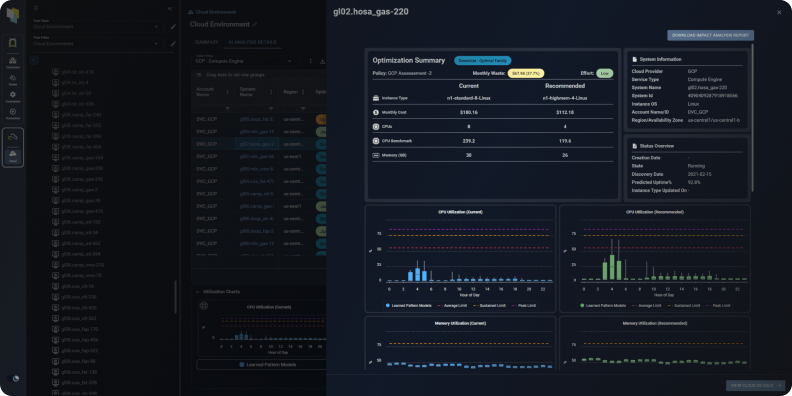Toggle Sustained Limit legend in CPU Recommended chart
792x396 pixels.
coord(683,306)
